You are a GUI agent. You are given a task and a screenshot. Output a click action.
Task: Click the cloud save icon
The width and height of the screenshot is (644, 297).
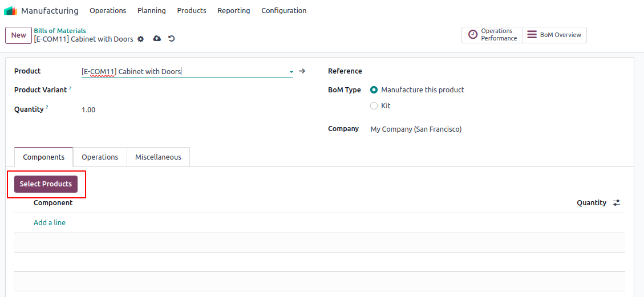[x=157, y=39]
